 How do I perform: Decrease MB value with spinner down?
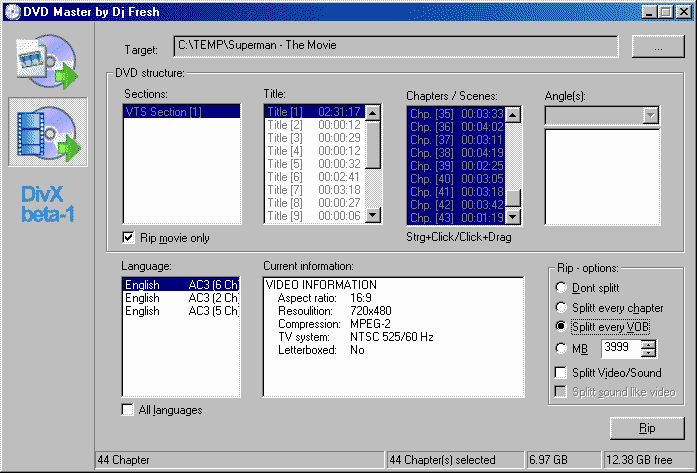649,353
